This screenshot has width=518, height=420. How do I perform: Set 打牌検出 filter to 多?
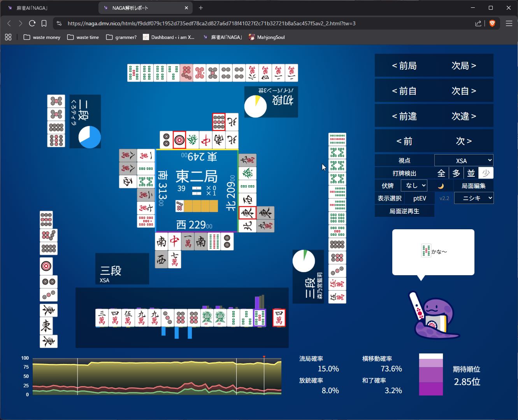click(x=456, y=173)
